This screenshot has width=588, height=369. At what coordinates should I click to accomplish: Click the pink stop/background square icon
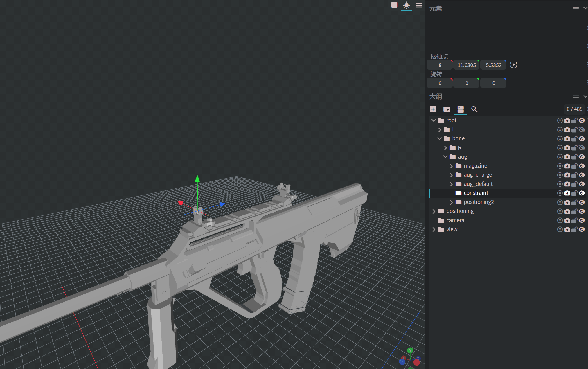[x=394, y=5]
